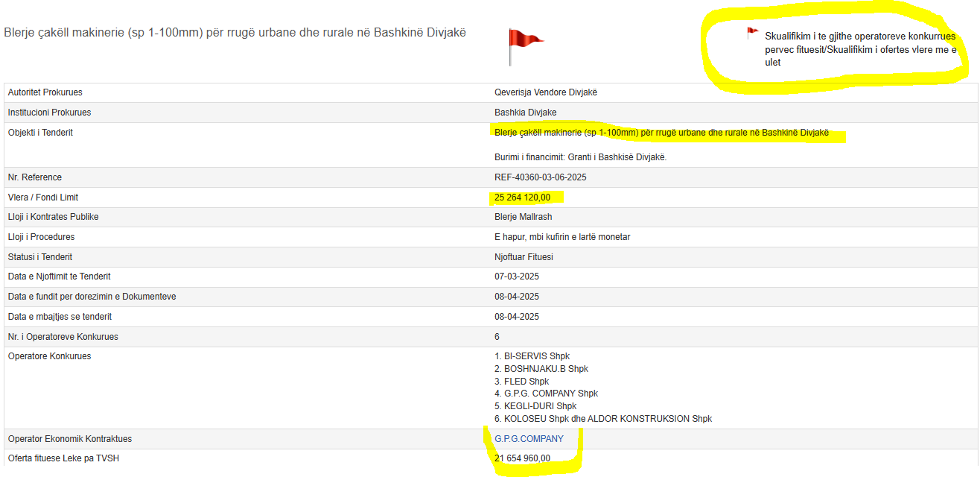
Task: Open the G.P.G.COMPANY contractor link
Action: (529, 439)
